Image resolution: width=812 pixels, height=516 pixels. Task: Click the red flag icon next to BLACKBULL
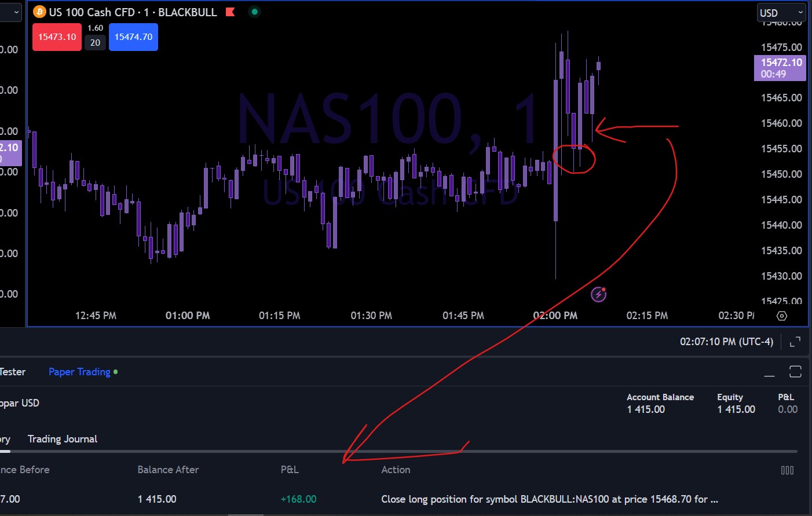(230, 12)
